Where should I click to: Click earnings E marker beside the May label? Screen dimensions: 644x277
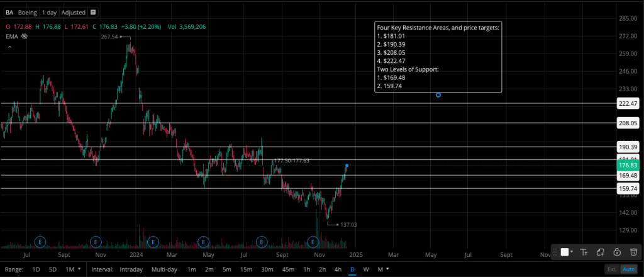203,242
